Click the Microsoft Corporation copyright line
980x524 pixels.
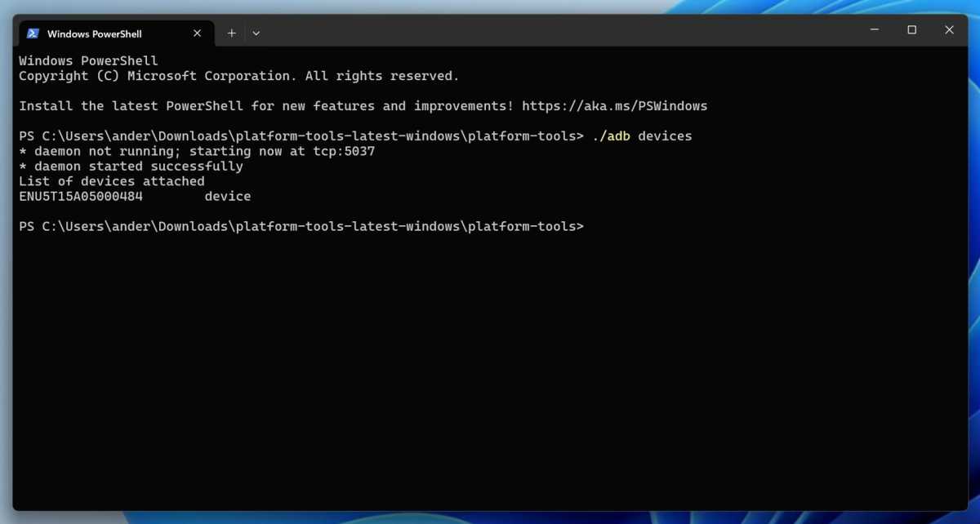238,76
